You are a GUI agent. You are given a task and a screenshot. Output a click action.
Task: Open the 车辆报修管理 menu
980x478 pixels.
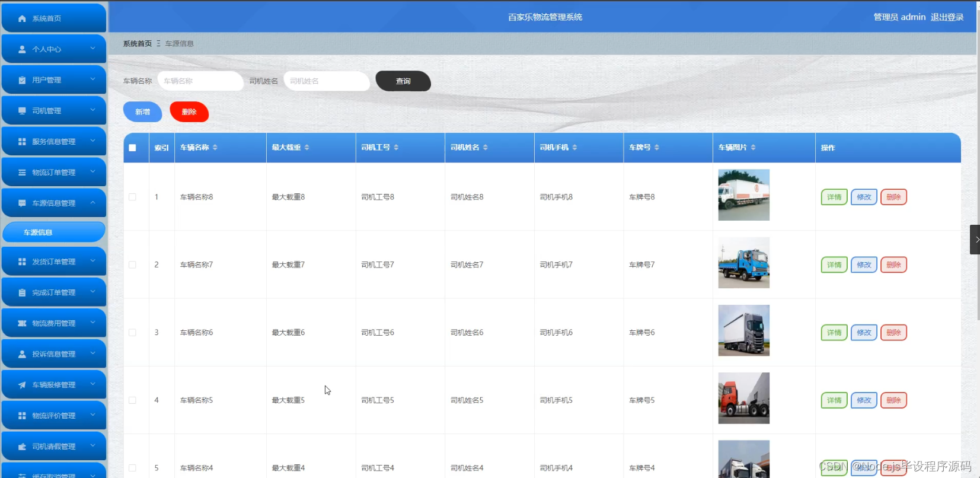pos(54,385)
